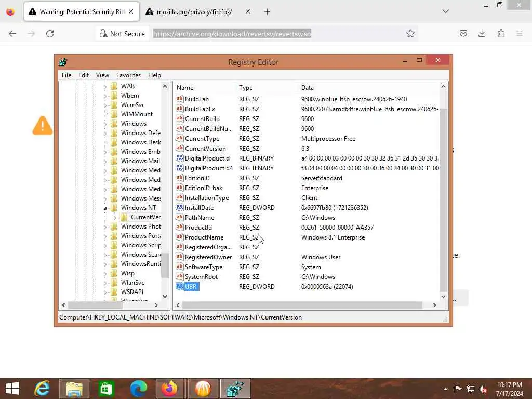Close the mozilla.org privacy tab
Viewport: 532px width, 399px height.
tap(248, 11)
